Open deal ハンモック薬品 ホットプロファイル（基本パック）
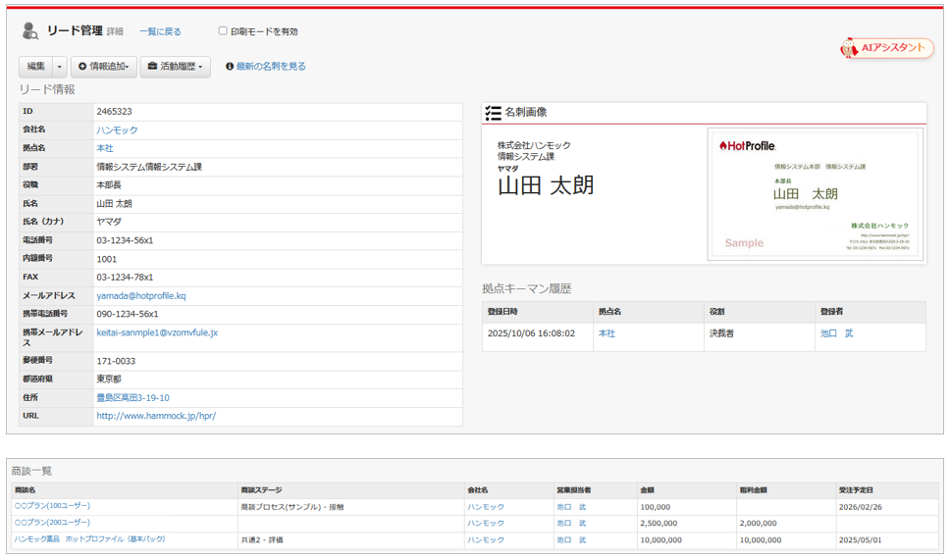950x560 pixels. 89,539
